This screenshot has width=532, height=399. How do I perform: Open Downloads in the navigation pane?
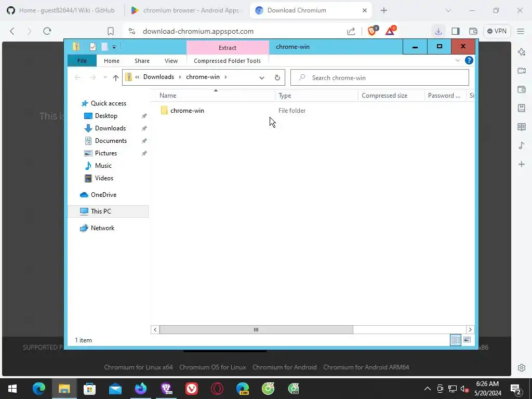(x=110, y=128)
